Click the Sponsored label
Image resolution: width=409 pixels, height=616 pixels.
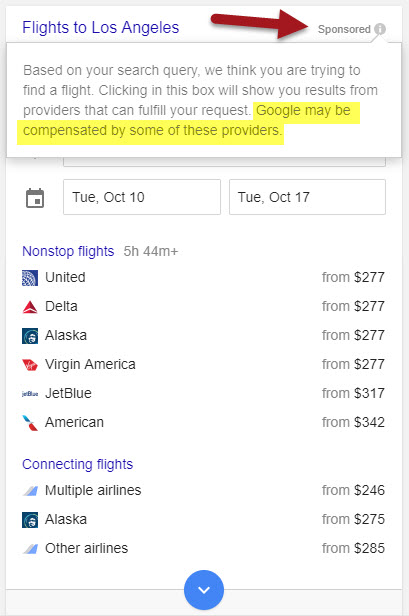click(344, 29)
